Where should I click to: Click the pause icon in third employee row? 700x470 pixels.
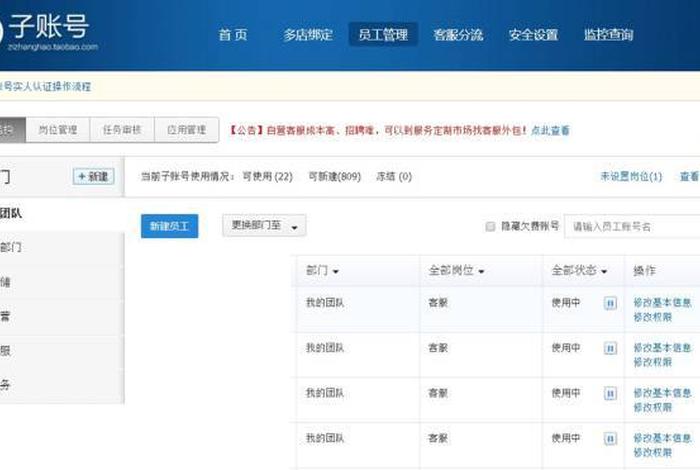610,393
